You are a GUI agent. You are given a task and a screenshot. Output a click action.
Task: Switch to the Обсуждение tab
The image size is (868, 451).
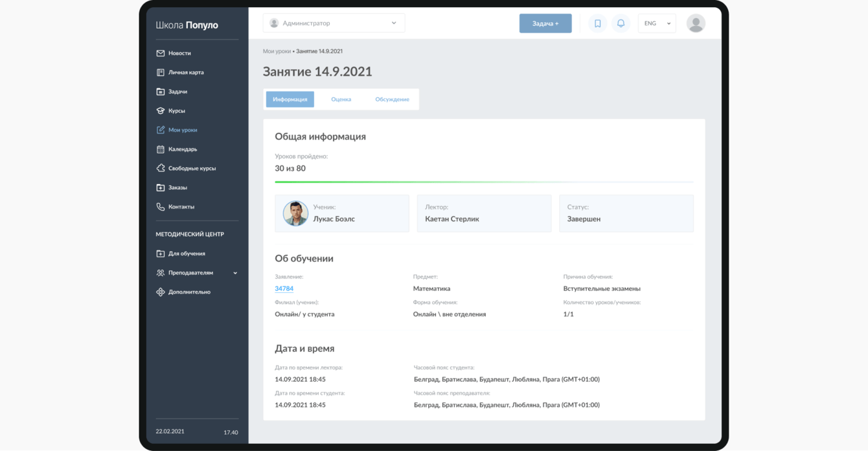pyautogui.click(x=392, y=99)
